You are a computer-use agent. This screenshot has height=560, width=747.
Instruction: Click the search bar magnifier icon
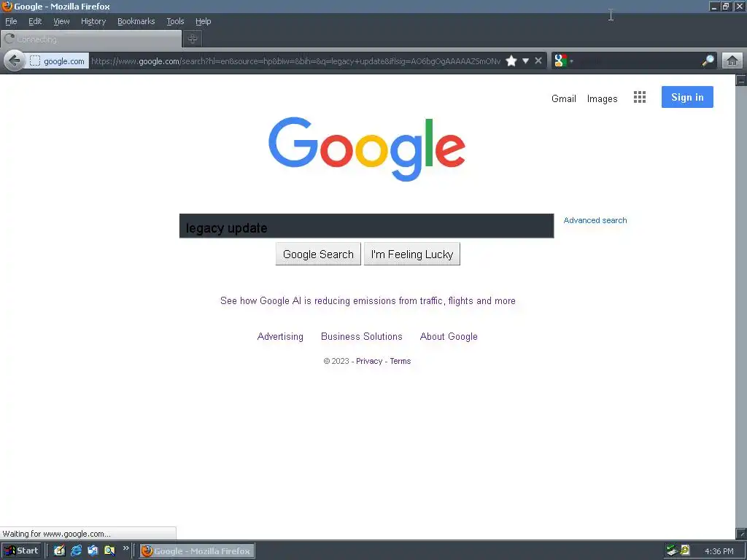point(708,61)
